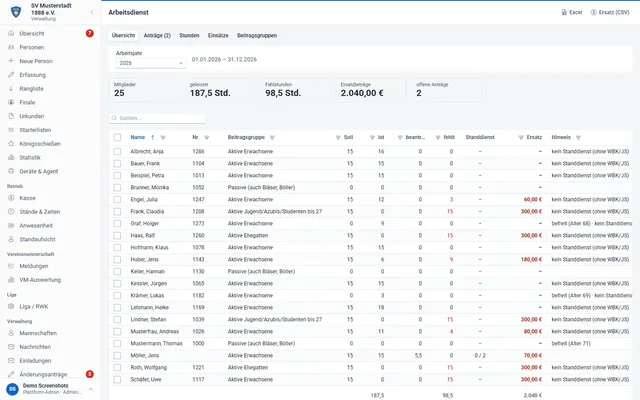Open Änderungsanträge edit icon

pyautogui.click(x=11, y=374)
